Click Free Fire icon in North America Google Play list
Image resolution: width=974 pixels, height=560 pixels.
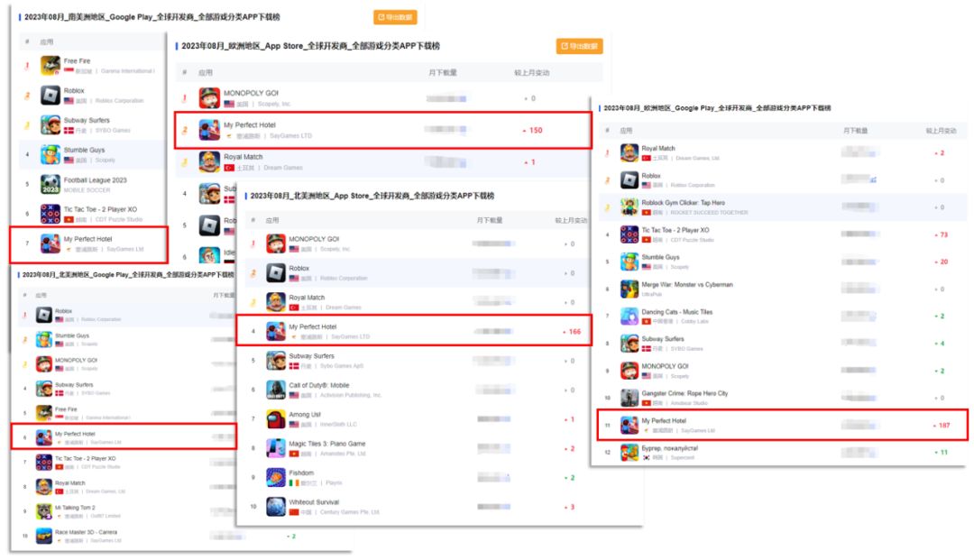43,413
